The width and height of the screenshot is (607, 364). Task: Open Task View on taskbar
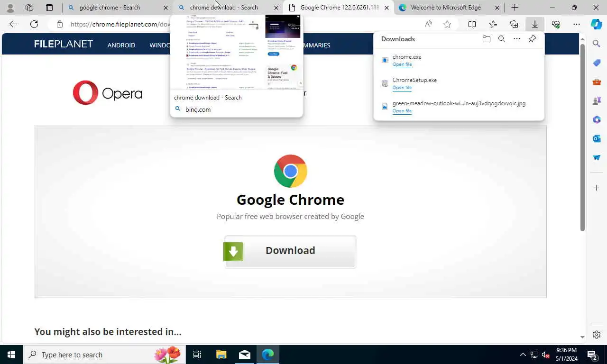click(197, 355)
